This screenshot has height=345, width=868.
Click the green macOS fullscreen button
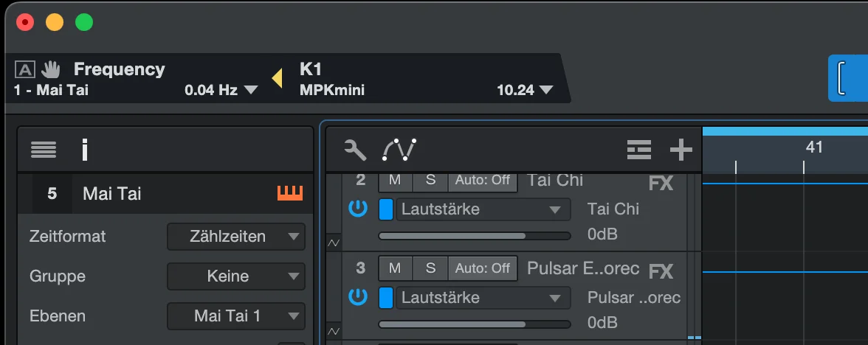point(84,22)
